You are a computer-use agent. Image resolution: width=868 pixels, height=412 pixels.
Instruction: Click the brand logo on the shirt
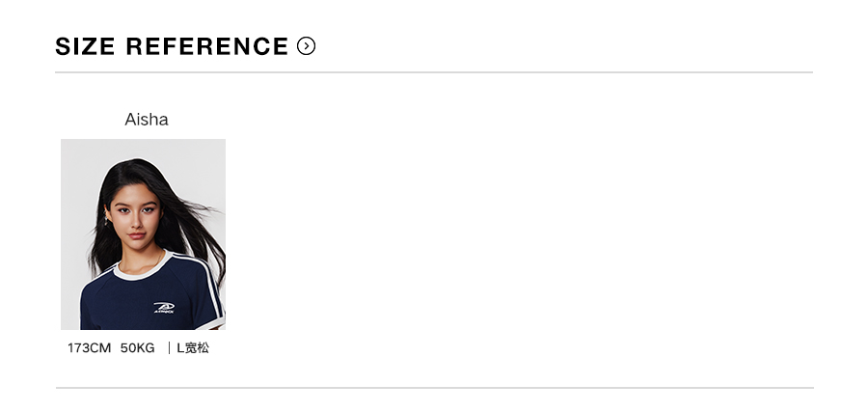(x=164, y=308)
